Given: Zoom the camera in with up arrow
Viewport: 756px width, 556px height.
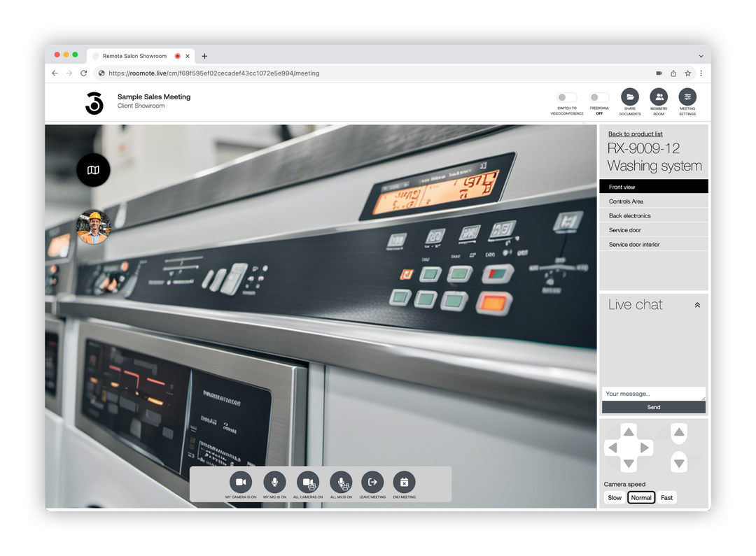Looking at the screenshot, I should (678, 433).
